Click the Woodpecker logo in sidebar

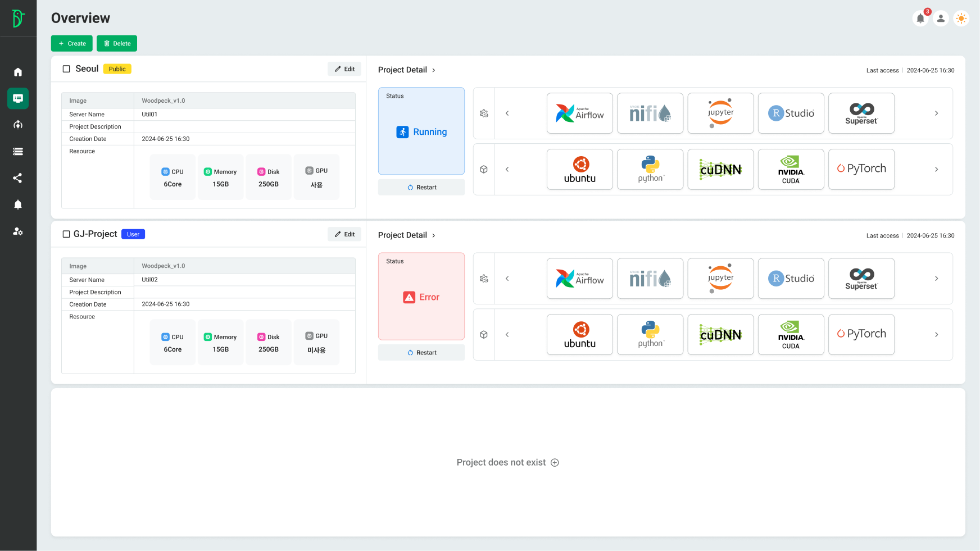point(18,19)
